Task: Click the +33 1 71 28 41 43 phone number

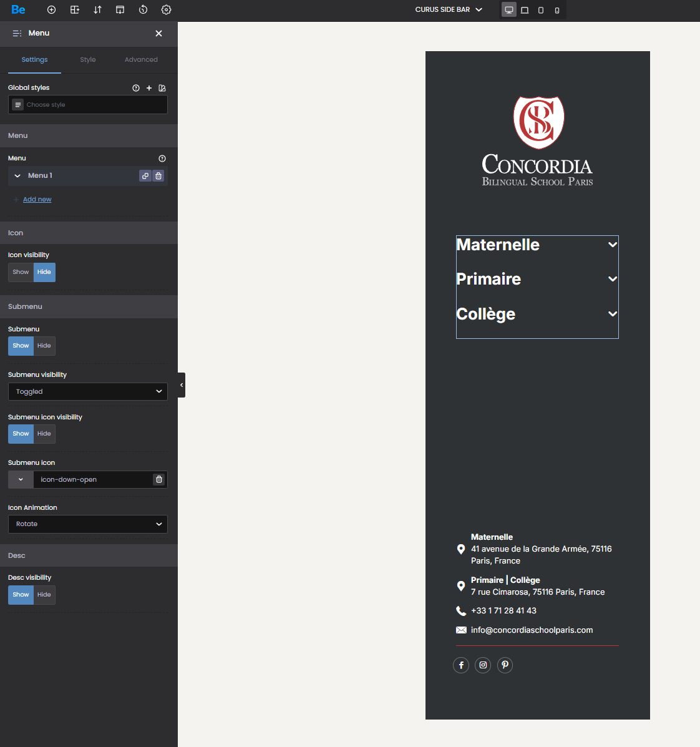Action: pos(504,611)
